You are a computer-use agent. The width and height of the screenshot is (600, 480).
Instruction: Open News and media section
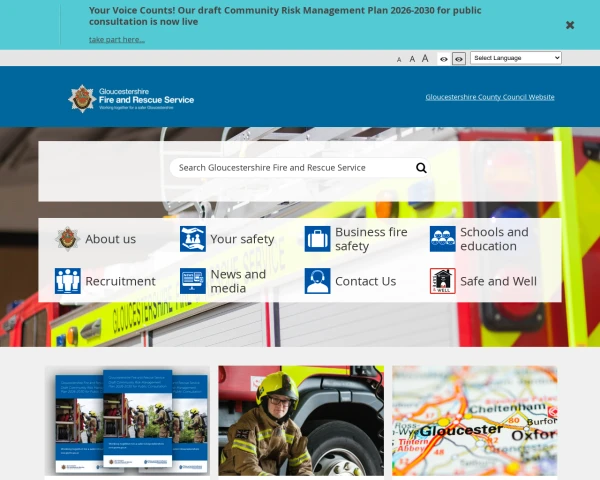click(238, 281)
